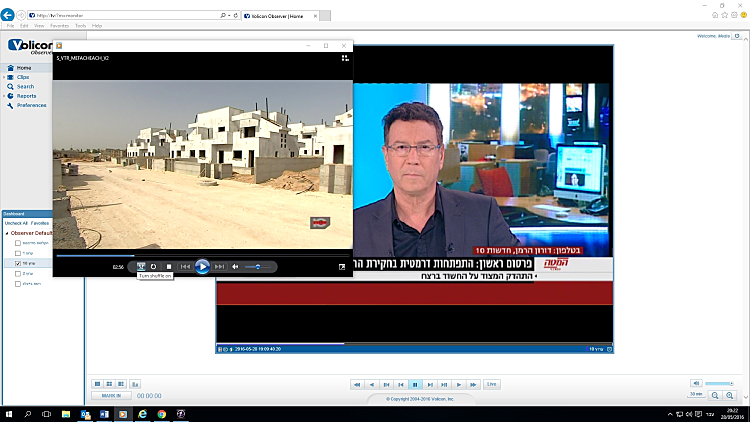750x422 pixels.
Task: Open the browser File menu
Action: point(11,26)
